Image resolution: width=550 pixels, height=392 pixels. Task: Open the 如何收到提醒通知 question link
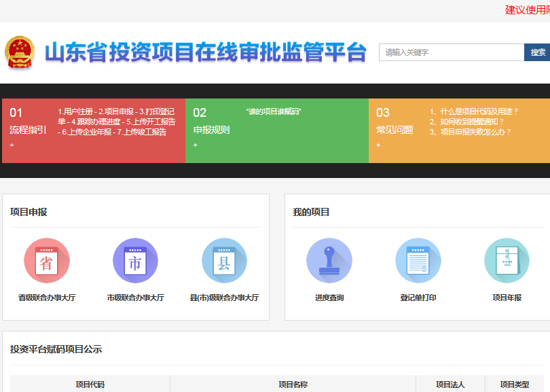pyautogui.click(x=467, y=122)
